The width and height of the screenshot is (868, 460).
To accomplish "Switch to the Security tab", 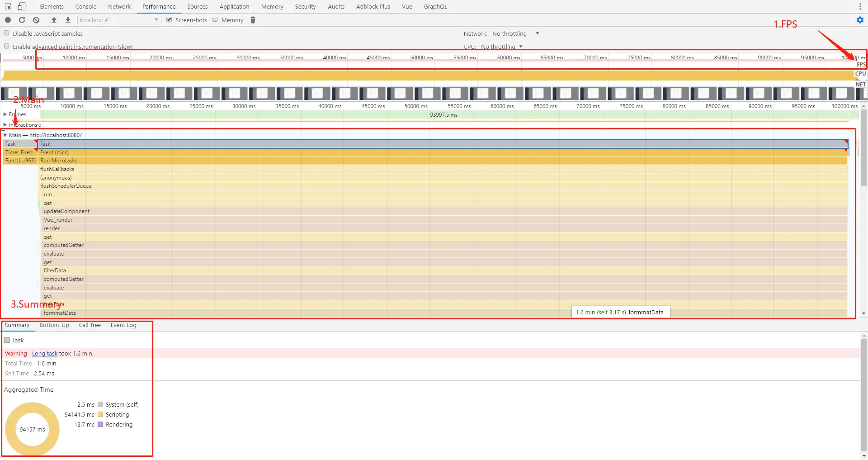I will coord(306,6).
